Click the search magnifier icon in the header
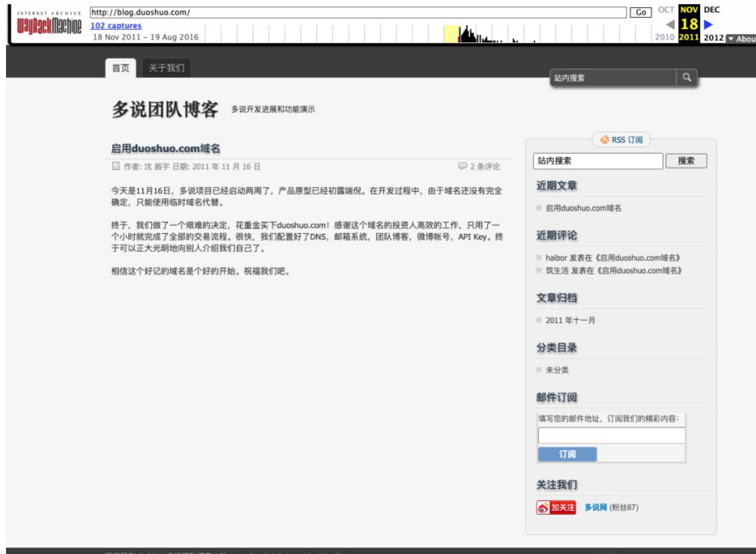 tap(687, 78)
